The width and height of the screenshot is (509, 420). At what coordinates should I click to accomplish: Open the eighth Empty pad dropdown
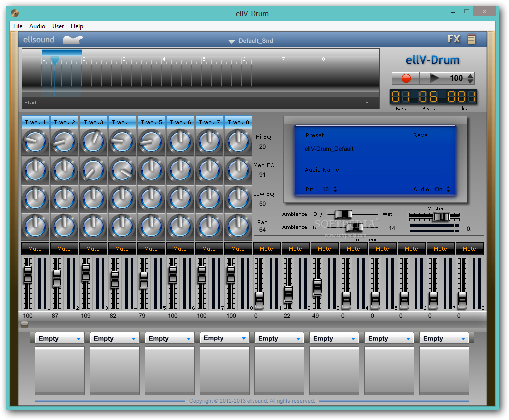click(444, 338)
